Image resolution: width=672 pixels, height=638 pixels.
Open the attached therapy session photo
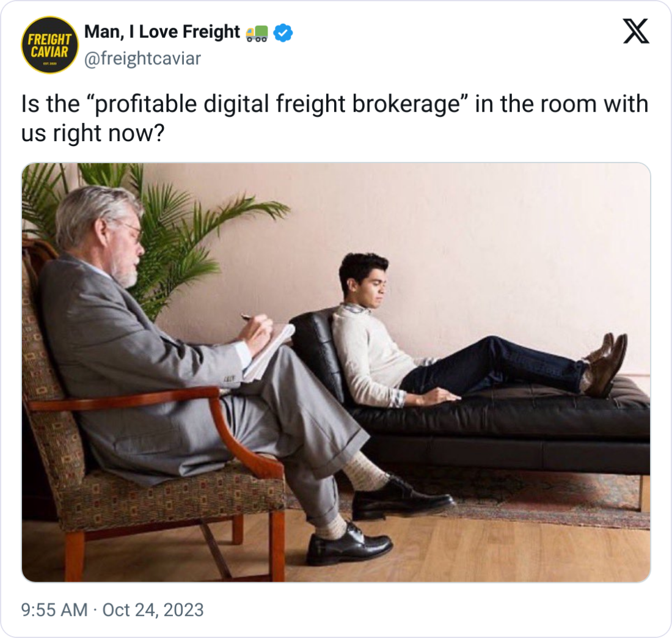click(x=336, y=372)
